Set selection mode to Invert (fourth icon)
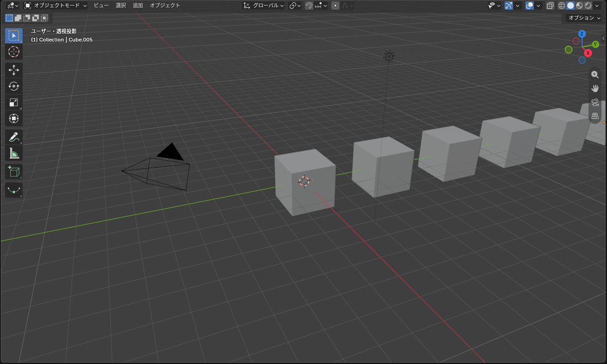The height and width of the screenshot is (364, 607). point(36,18)
